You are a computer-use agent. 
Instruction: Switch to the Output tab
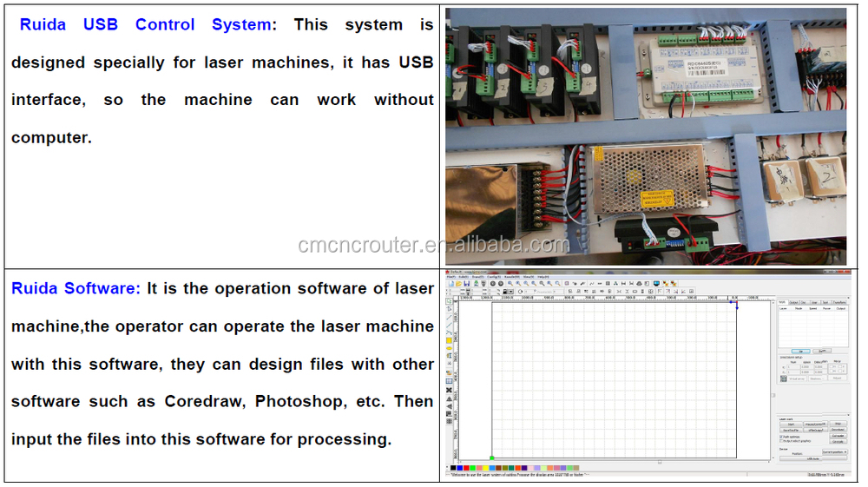coord(794,303)
